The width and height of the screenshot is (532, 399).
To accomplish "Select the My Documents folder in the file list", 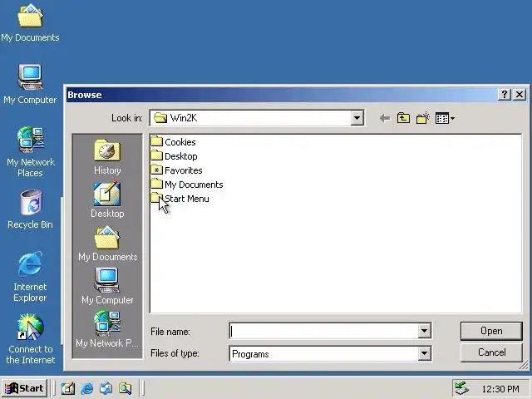I will coord(187,185).
